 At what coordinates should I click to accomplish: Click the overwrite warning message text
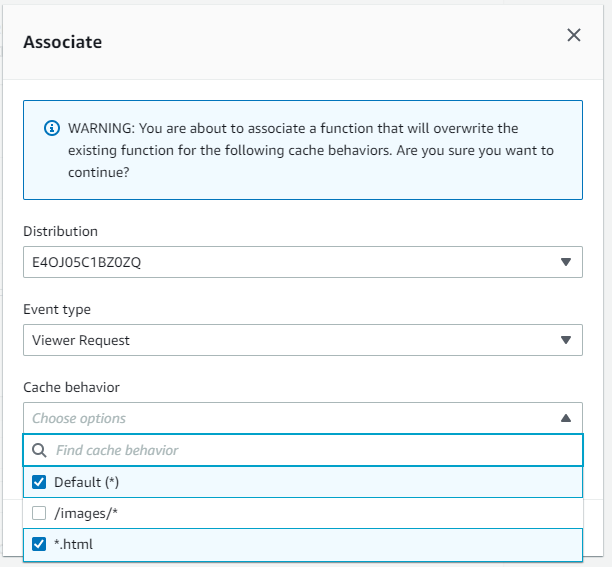coord(311,150)
